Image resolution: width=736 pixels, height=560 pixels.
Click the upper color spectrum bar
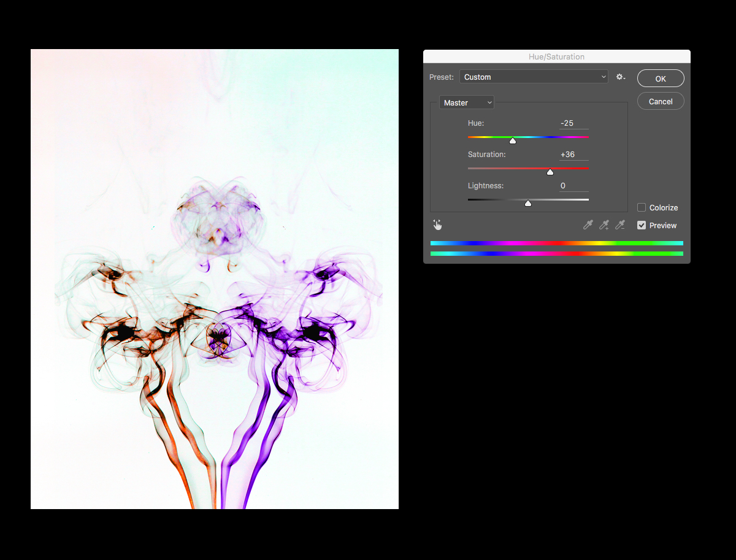pyautogui.click(x=557, y=243)
